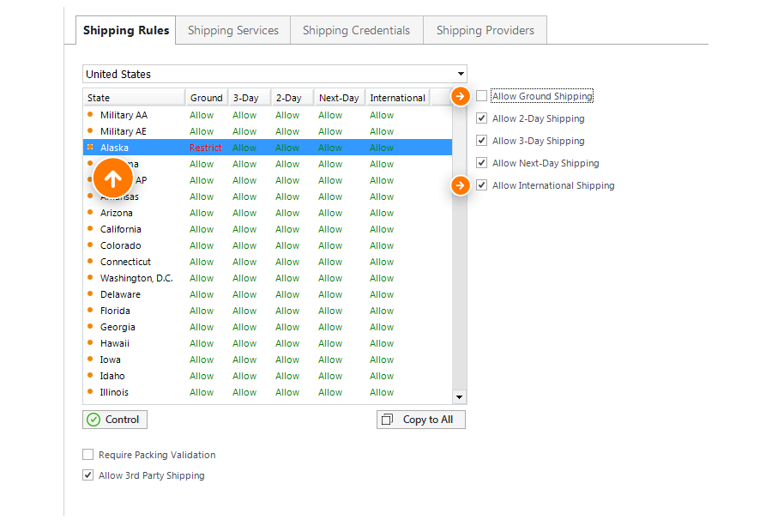
Task: Click International Allow cell for Florida
Action: point(382,311)
